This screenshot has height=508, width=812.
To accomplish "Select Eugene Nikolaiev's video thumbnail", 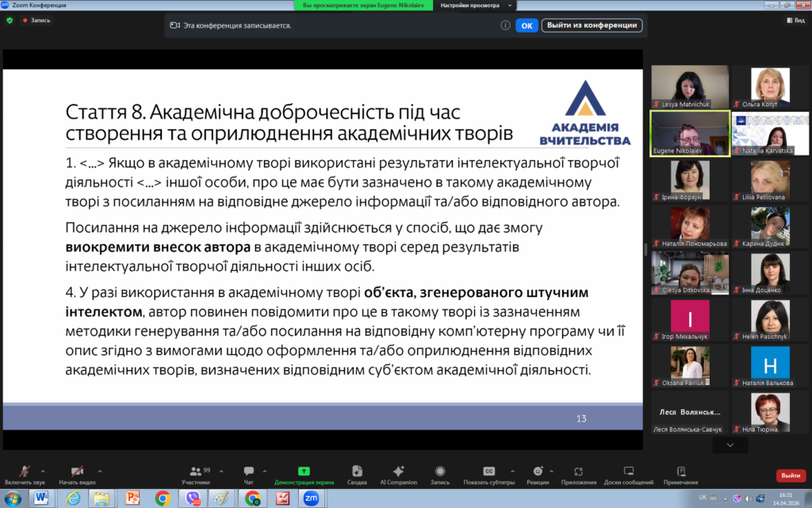I will click(x=689, y=133).
